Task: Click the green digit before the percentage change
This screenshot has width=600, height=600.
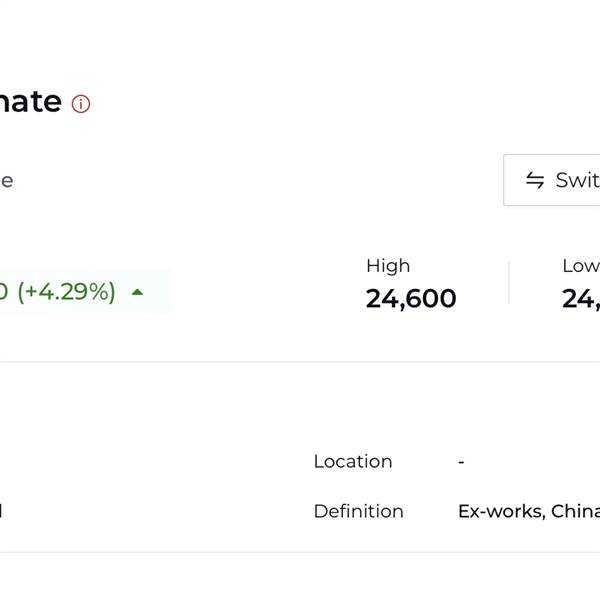Action: pyautogui.click(x=4, y=291)
